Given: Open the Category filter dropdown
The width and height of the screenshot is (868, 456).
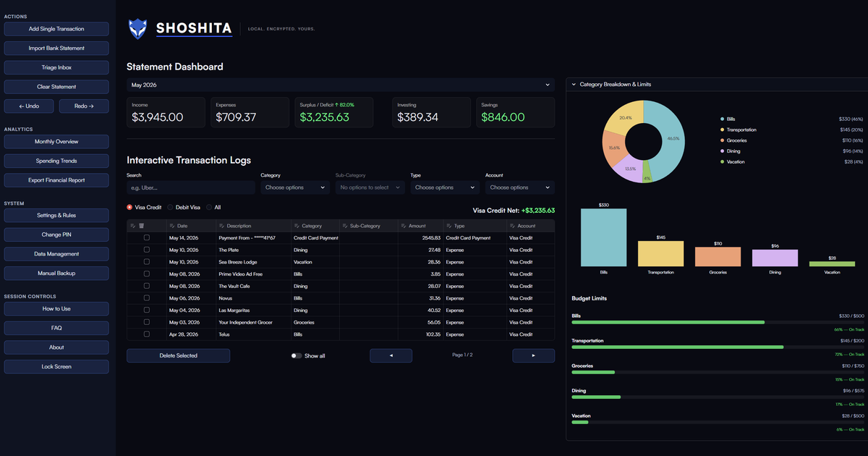Looking at the screenshot, I should pos(295,187).
